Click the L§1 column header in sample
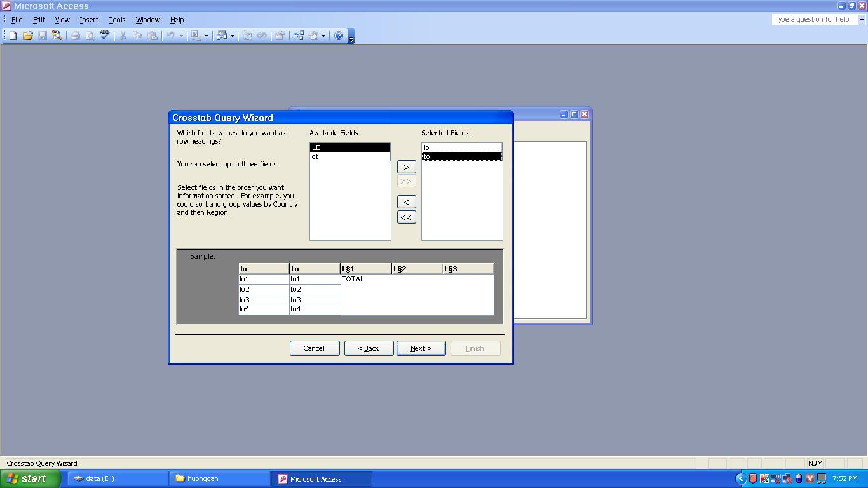This screenshot has width=868, height=488. (x=366, y=269)
